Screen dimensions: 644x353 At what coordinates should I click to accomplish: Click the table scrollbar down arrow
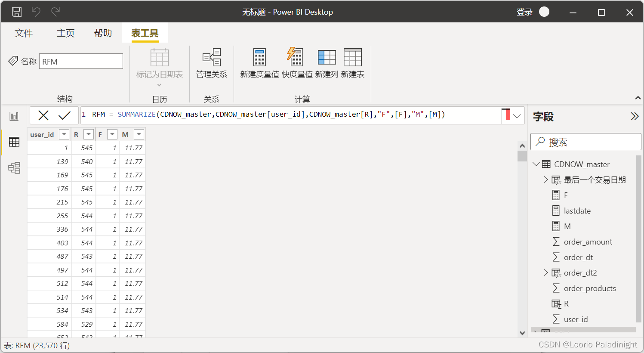[522, 333]
